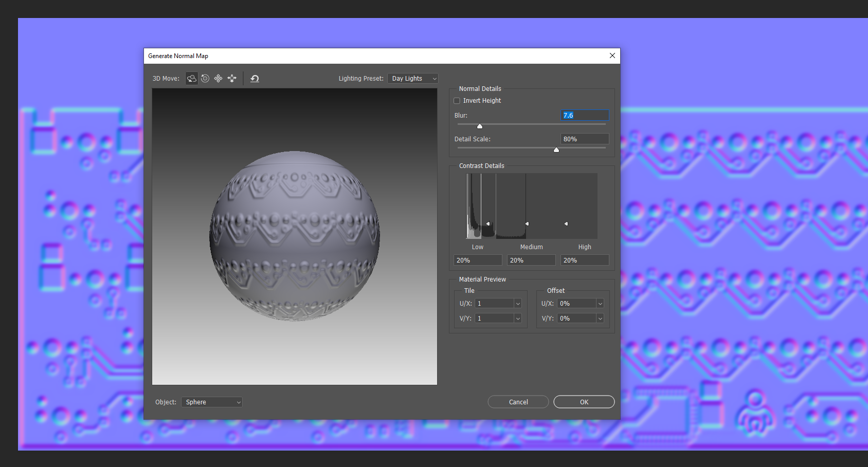
Task: Cancel the Generate Normal Map dialog
Action: pyautogui.click(x=518, y=402)
